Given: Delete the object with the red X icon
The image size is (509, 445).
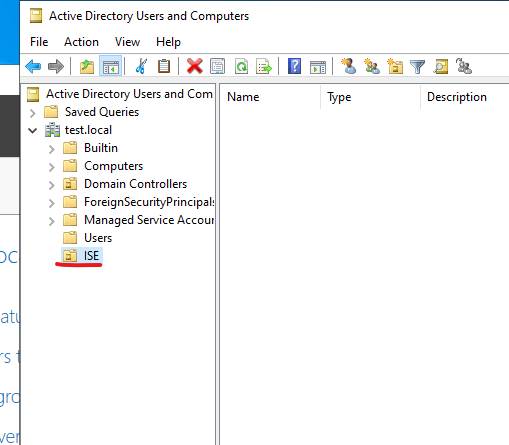Looking at the screenshot, I should coord(195,66).
